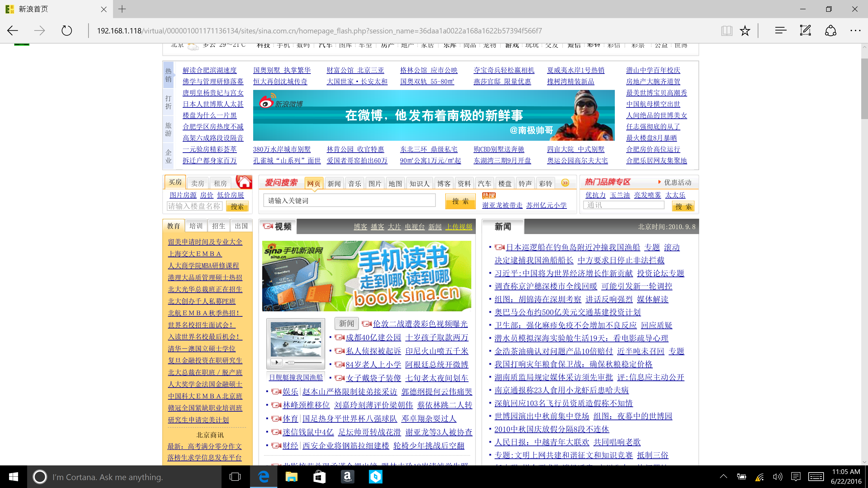
Task: Select the 新闻 search tab
Action: click(334, 183)
